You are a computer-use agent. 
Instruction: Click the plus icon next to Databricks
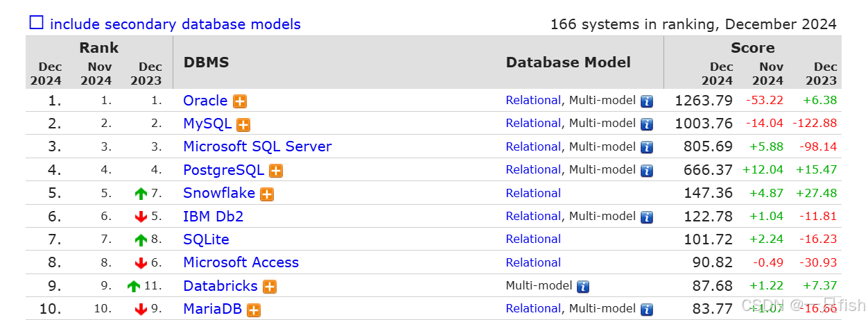[x=270, y=287]
